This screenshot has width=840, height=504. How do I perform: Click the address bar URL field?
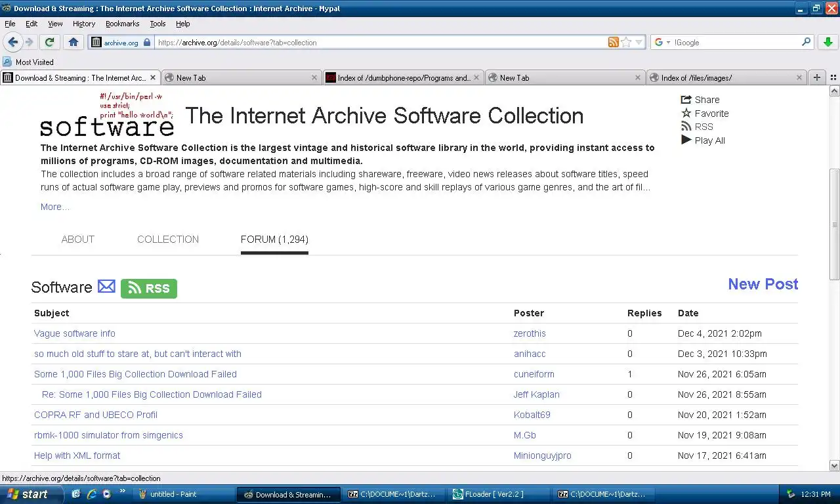click(381, 42)
